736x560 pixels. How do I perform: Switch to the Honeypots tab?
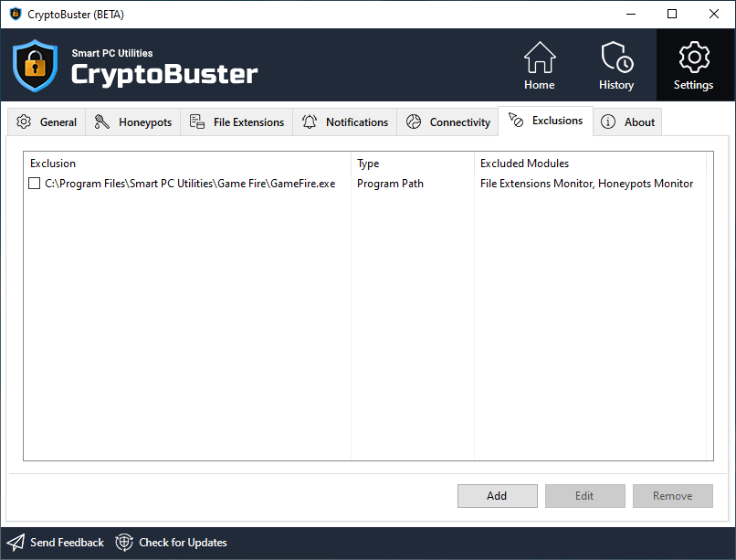133,122
